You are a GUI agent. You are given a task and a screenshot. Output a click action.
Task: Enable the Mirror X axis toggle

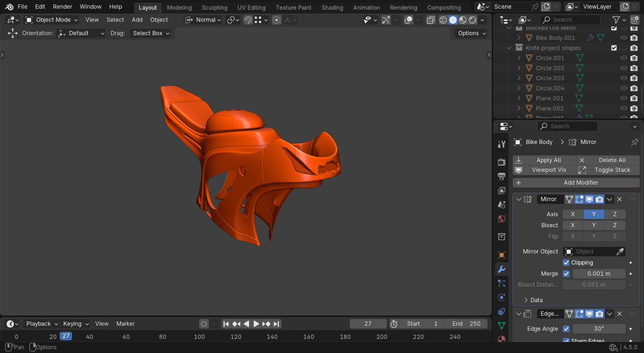tap(573, 215)
